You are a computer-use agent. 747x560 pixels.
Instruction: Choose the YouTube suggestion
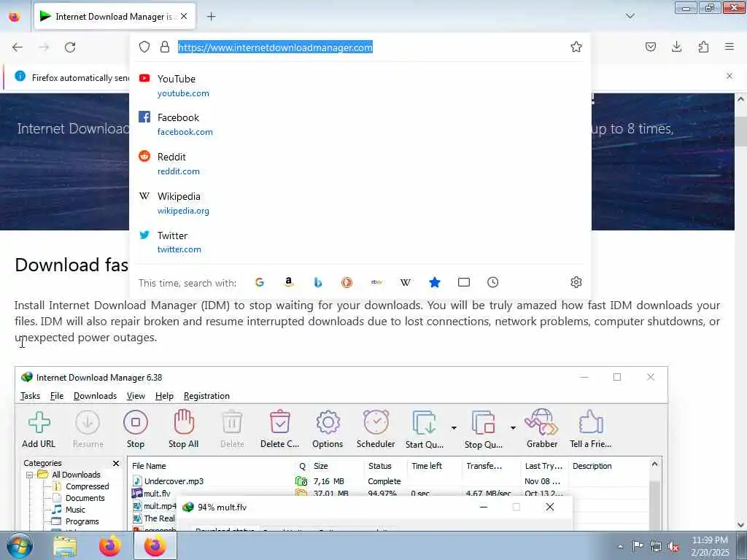click(360, 85)
